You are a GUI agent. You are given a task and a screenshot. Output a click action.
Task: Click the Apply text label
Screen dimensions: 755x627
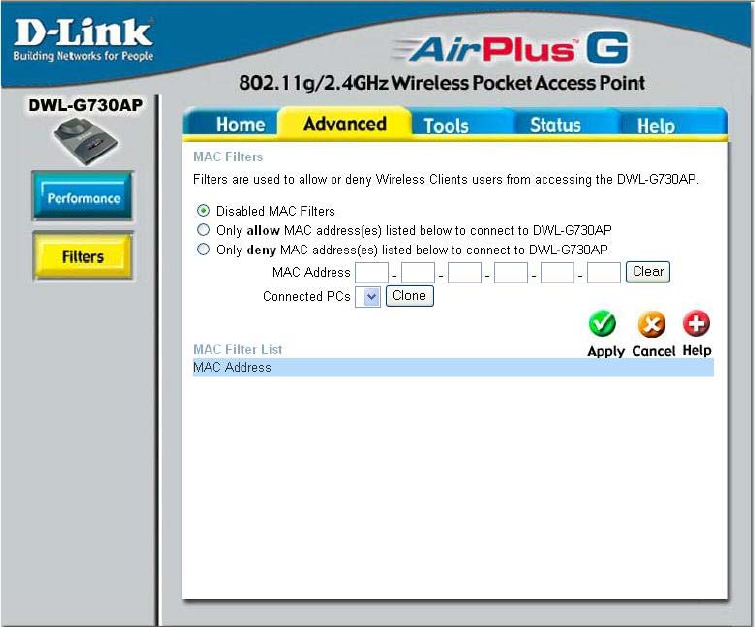point(606,351)
